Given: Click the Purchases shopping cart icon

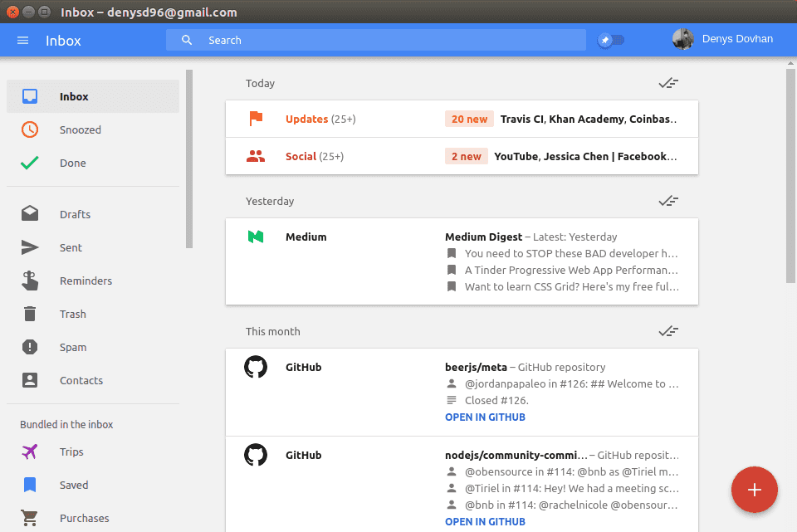Looking at the screenshot, I should (30, 518).
